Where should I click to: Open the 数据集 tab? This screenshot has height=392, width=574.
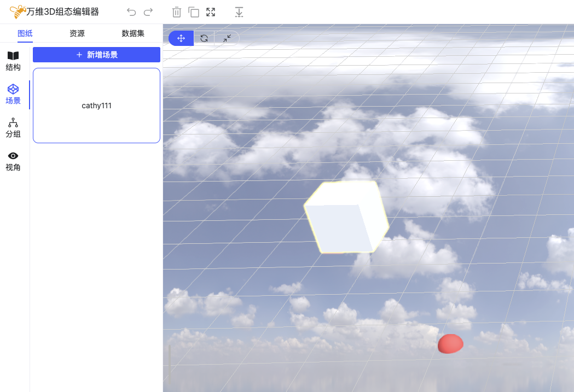coord(133,33)
